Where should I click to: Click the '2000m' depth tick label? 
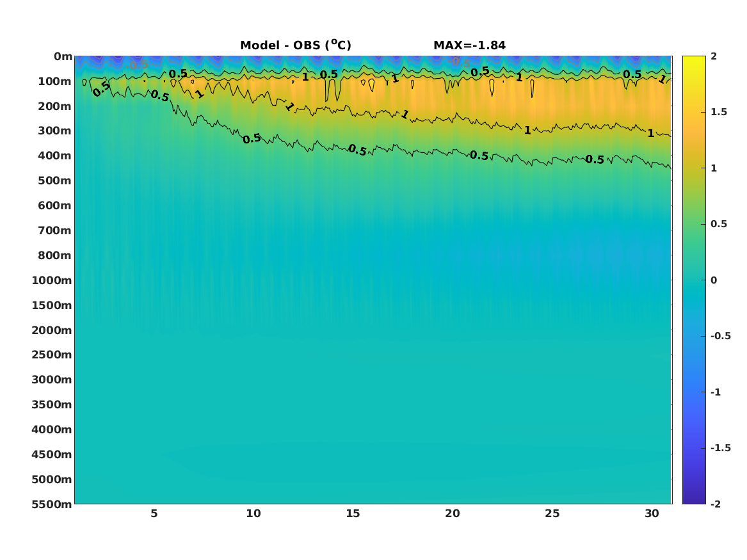(52, 330)
